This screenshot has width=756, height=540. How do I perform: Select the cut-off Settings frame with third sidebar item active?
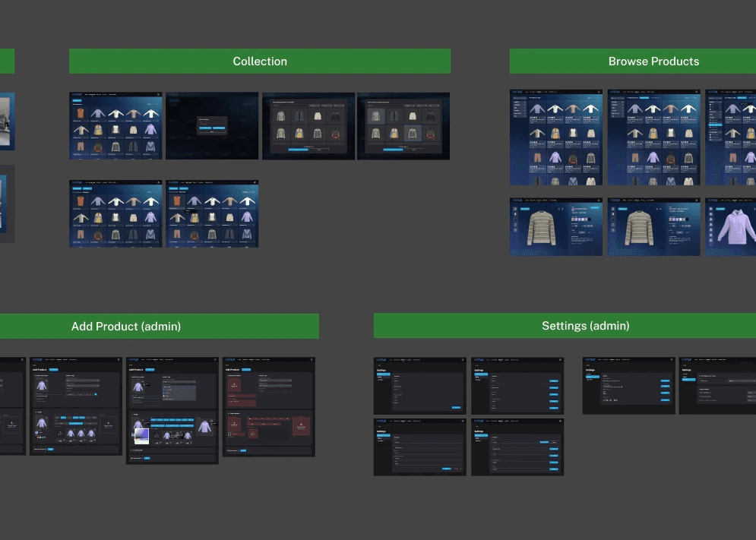click(x=717, y=386)
